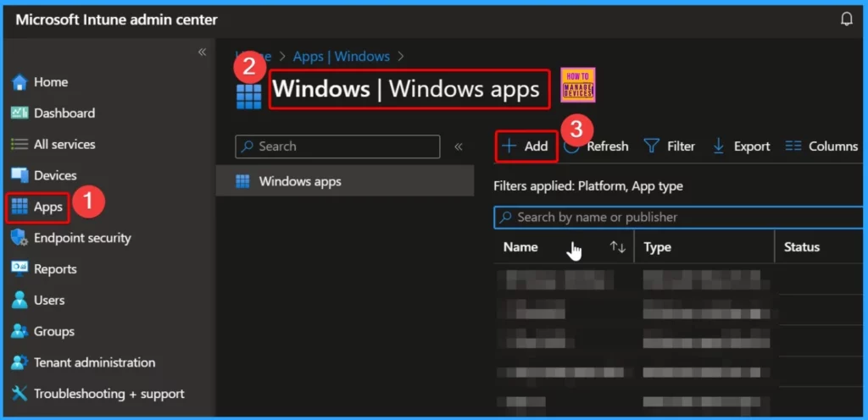
Task: Select Windows apps in blade menu
Action: 345,180
